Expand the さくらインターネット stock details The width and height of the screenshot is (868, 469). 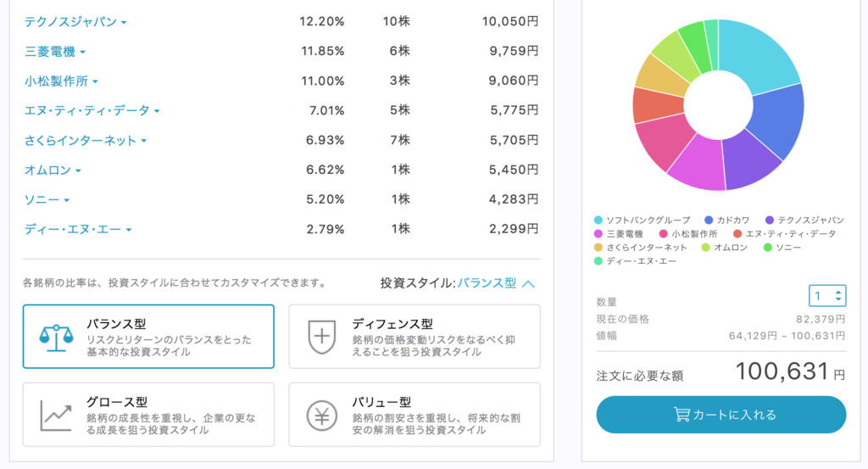(86, 141)
